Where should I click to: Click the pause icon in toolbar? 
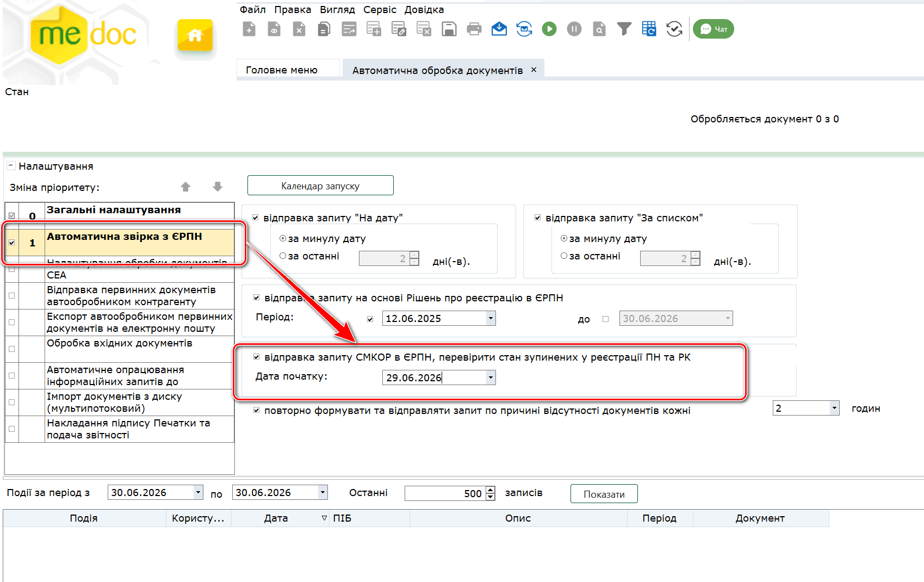(574, 29)
